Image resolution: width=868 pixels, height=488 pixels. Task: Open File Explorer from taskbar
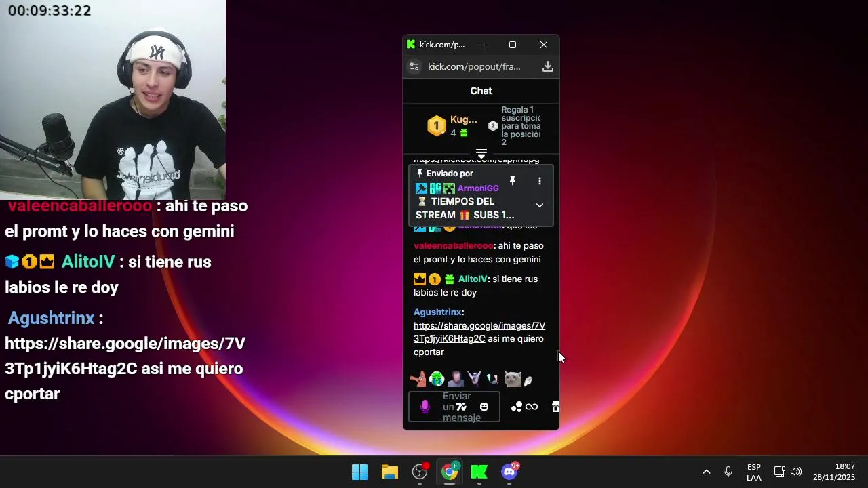click(x=390, y=472)
